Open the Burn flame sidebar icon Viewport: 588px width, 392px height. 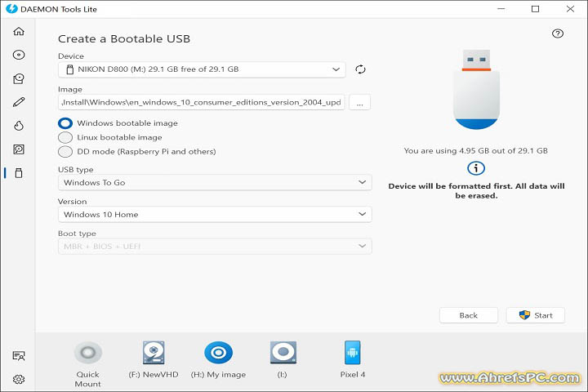(19, 125)
